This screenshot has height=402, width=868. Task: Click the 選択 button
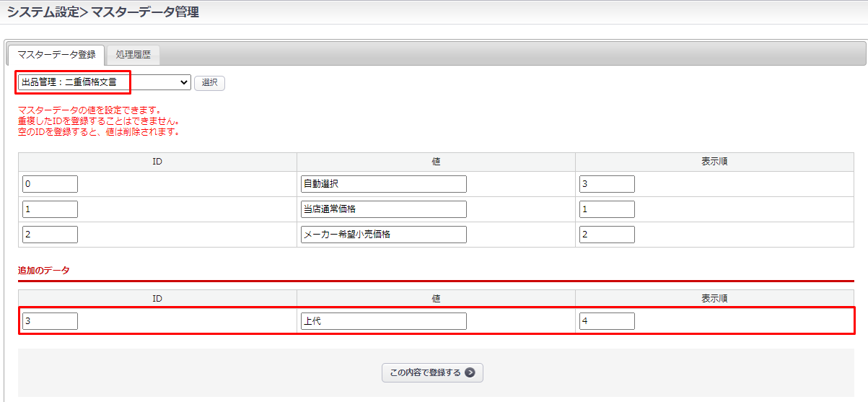[x=209, y=83]
